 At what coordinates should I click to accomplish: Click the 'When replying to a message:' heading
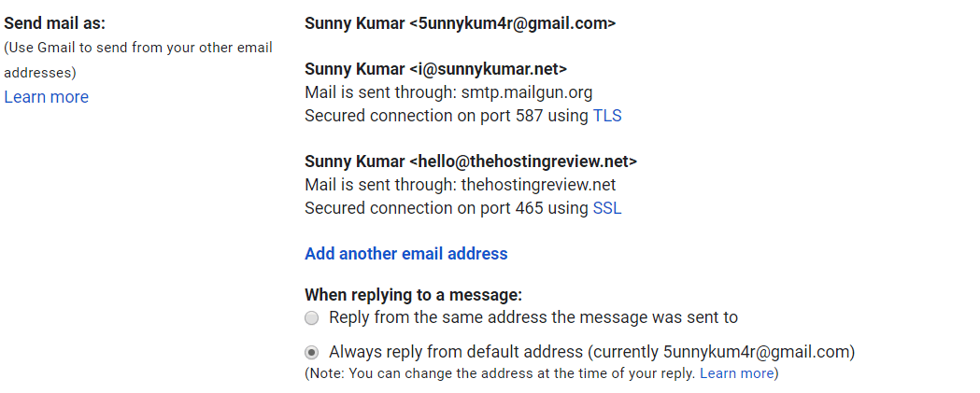point(413,294)
